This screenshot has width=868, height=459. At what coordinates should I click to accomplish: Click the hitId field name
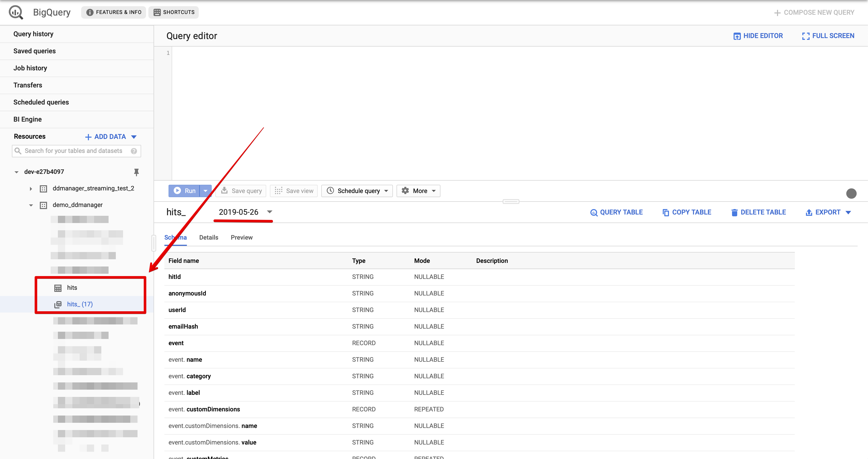tap(174, 277)
